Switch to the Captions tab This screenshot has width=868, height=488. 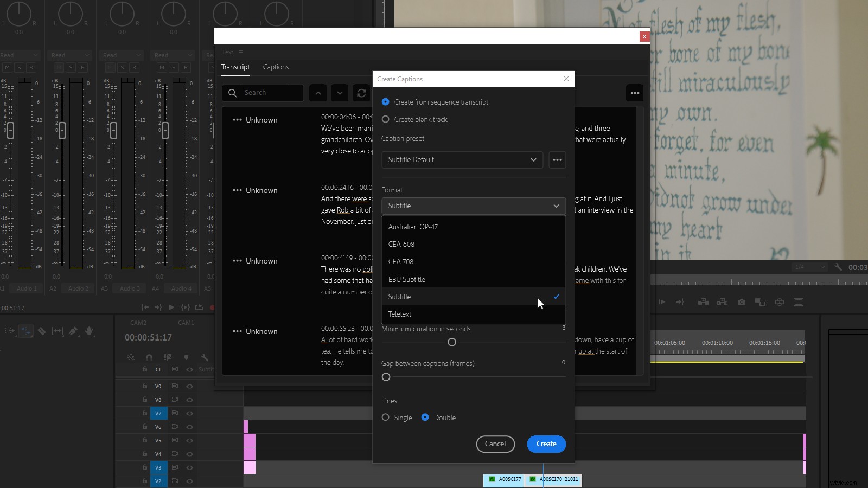click(276, 67)
